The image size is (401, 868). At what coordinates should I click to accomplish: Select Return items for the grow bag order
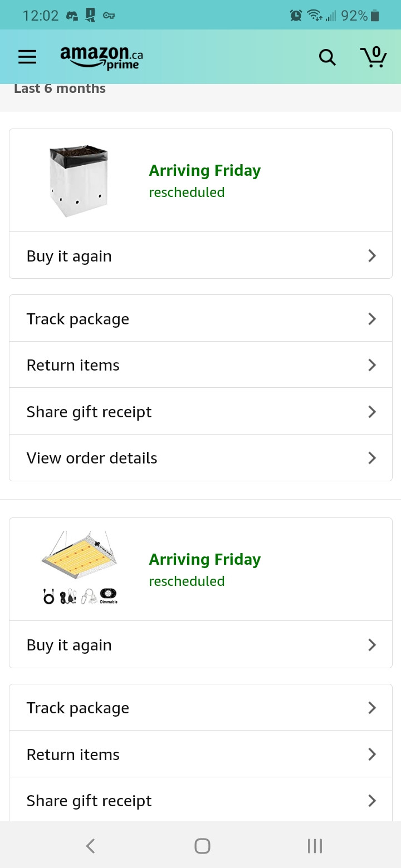tap(73, 365)
